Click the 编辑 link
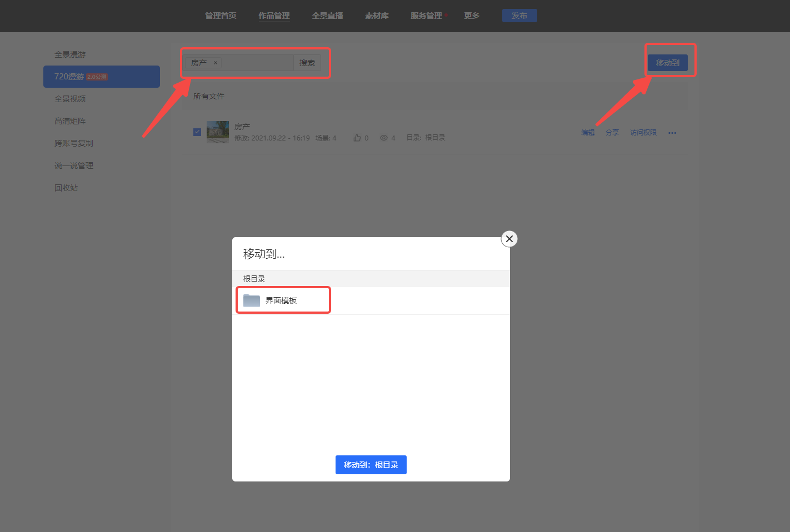The image size is (790, 532). (x=588, y=133)
